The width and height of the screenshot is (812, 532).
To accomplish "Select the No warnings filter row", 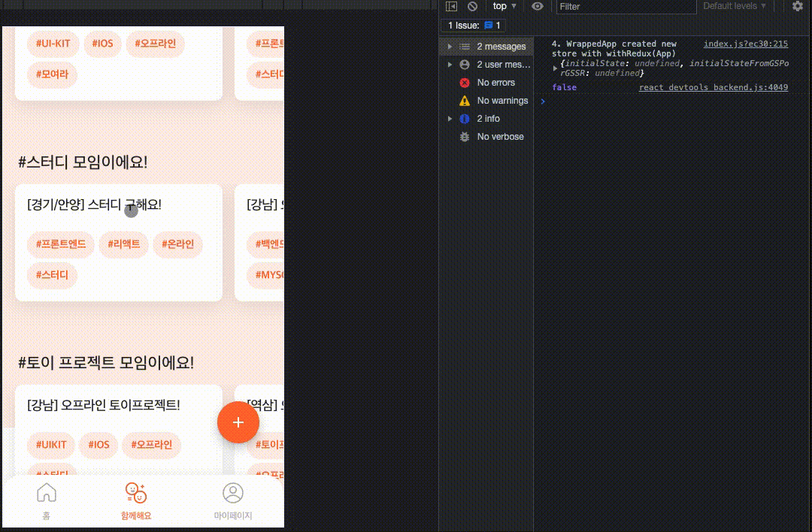I will (486, 101).
